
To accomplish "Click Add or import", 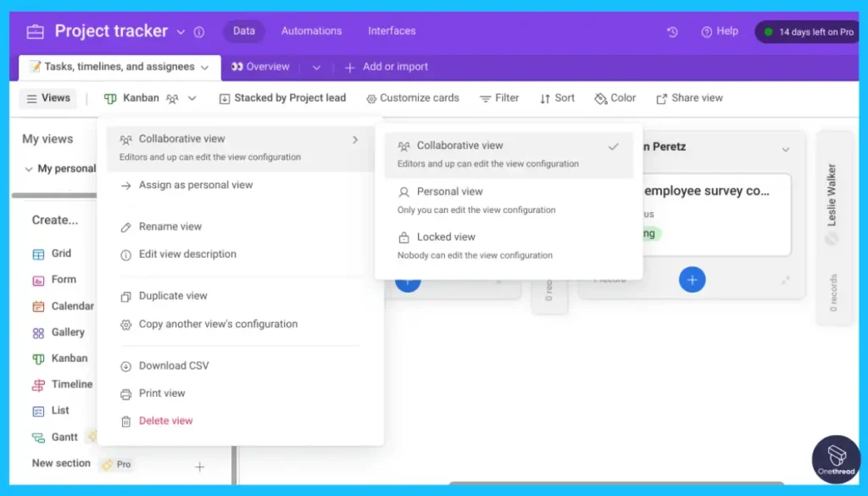I will [387, 67].
